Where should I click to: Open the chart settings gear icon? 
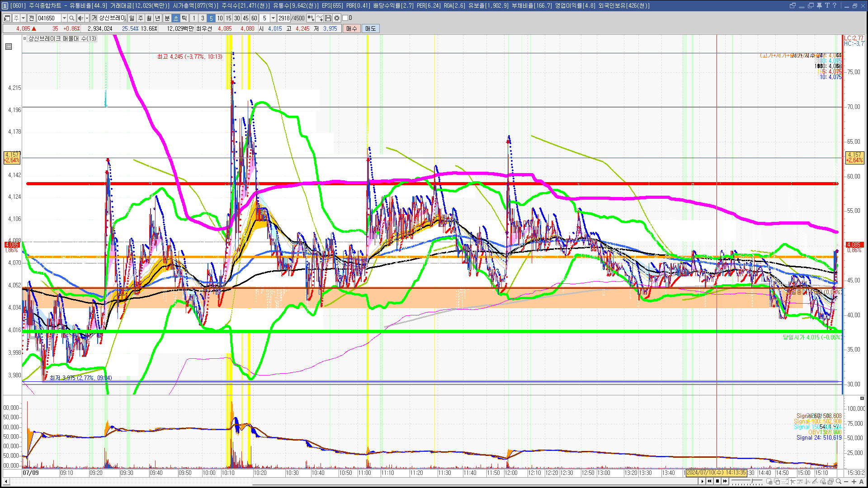pyautogui.click(x=337, y=18)
